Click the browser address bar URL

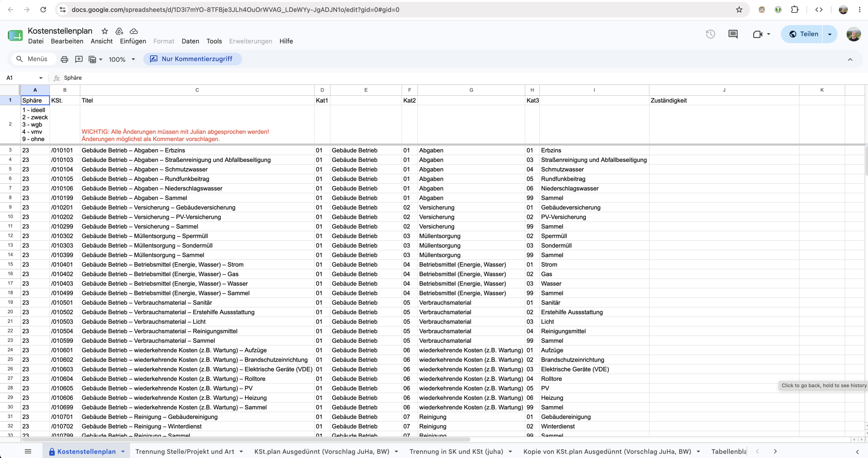click(235, 10)
